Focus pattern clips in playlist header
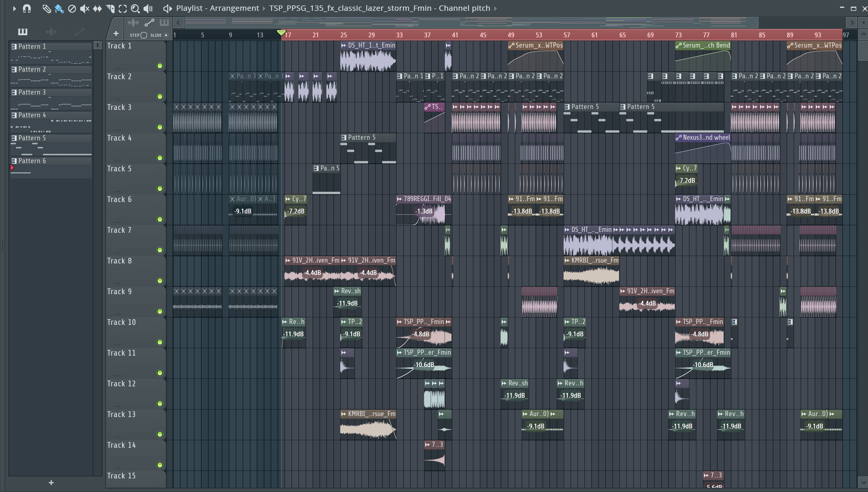This screenshot has width=868, height=492. tap(164, 23)
